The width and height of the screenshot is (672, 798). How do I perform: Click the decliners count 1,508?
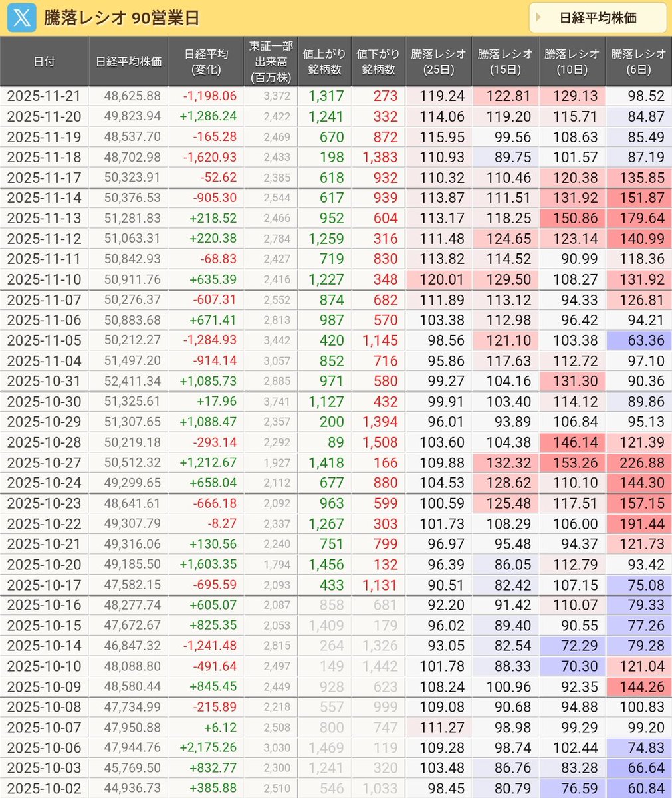(380, 442)
